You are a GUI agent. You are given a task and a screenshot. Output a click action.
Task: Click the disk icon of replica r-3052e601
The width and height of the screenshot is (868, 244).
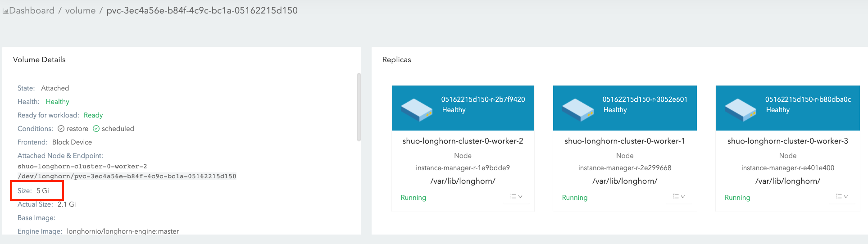(x=578, y=110)
